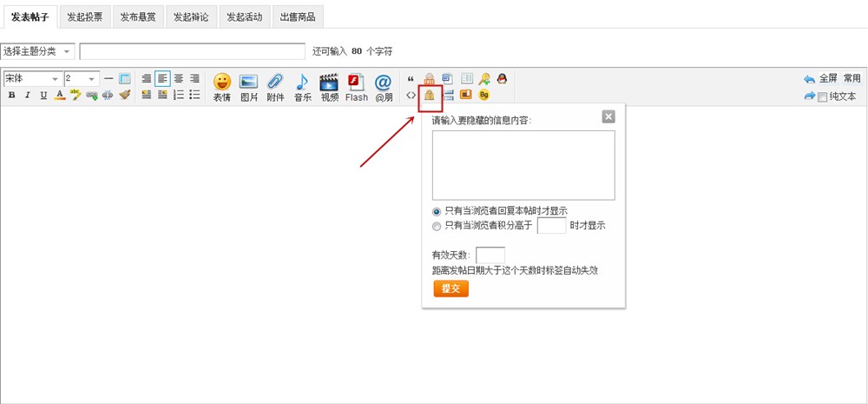This screenshot has height=404, width=868.
Task: Open the Bg background color tool
Action: (x=483, y=95)
